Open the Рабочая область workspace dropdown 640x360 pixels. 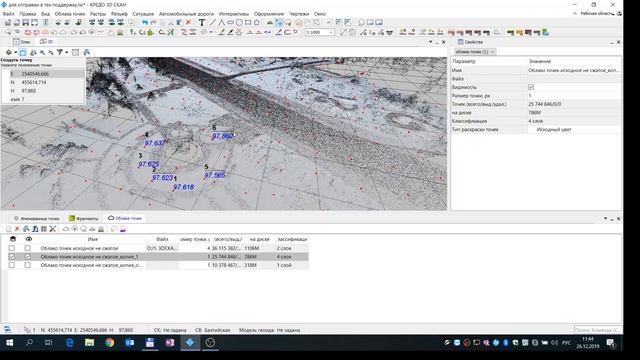(598, 13)
